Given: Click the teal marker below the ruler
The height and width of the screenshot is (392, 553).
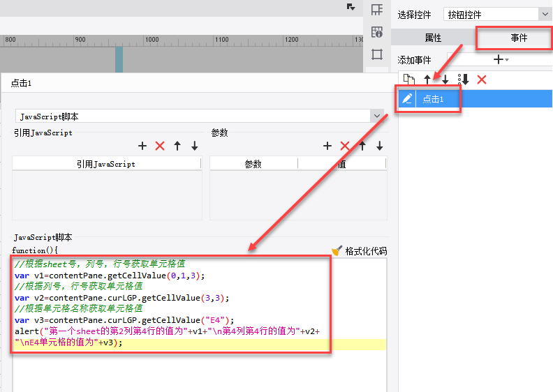Looking at the screenshot, I should tap(119, 59).
